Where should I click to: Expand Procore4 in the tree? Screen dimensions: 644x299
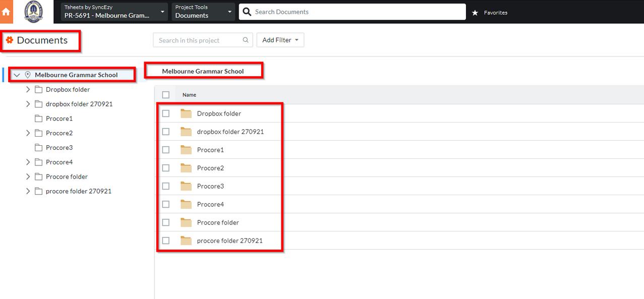pyautogui.click(x=28, y=162)
